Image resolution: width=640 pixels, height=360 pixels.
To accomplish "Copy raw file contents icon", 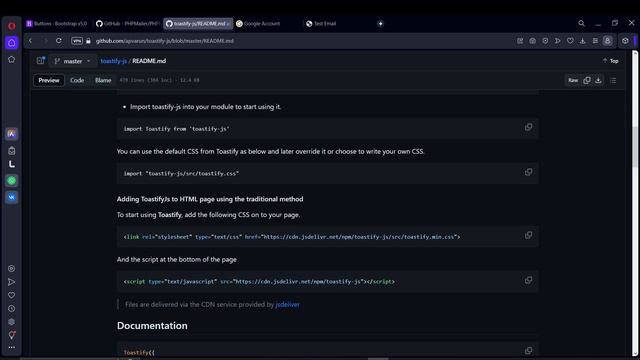I will click(587, 80).
